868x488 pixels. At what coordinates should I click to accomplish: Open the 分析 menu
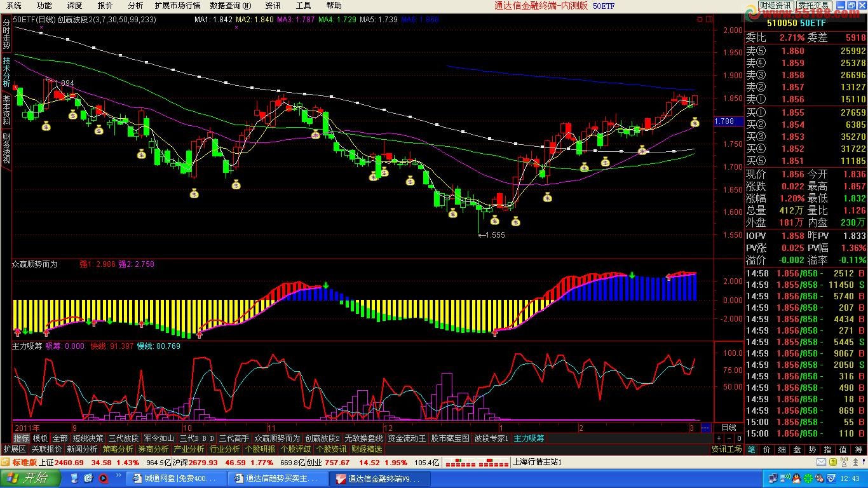[x=136, y=5]
